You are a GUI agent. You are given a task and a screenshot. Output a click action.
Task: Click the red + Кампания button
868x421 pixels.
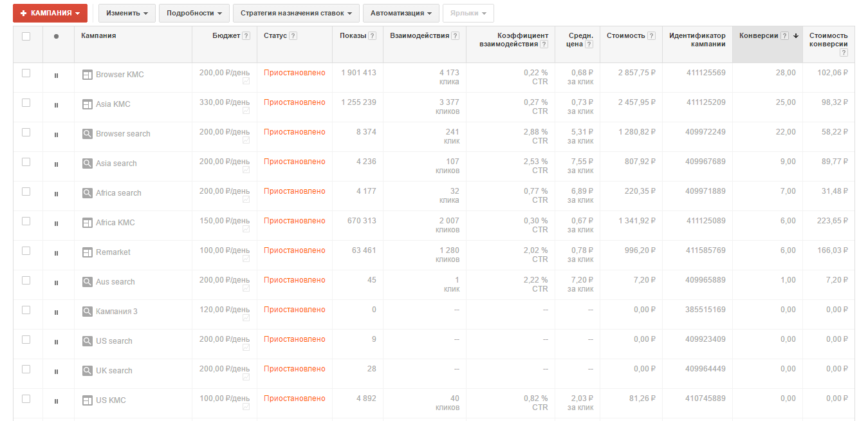(x=50, y=13)
